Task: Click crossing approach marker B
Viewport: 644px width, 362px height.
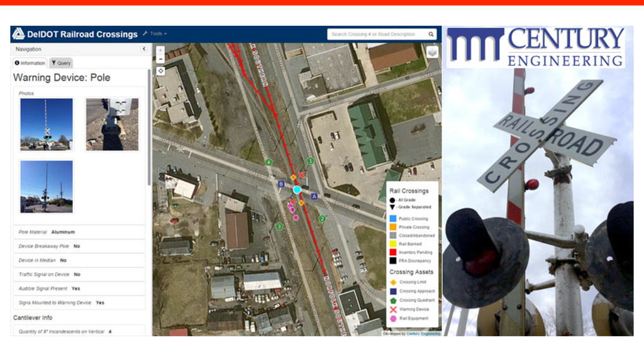Action: point(281,184)
